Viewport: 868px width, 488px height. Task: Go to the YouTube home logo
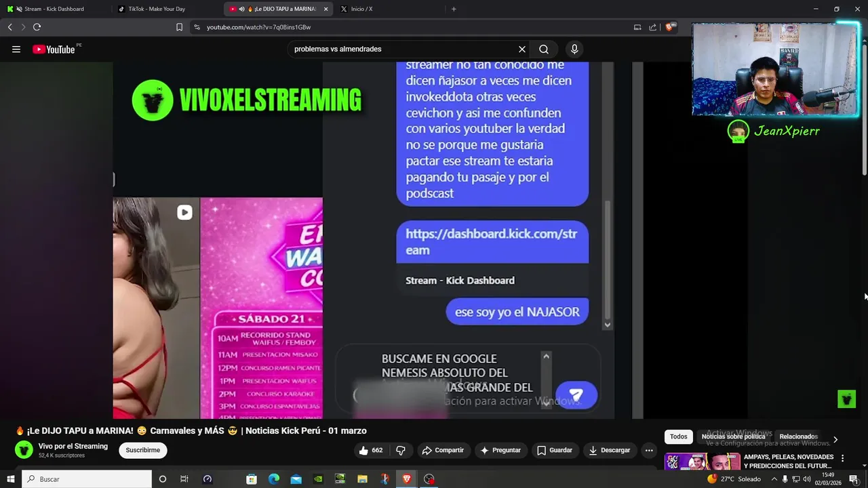point(54,49)
